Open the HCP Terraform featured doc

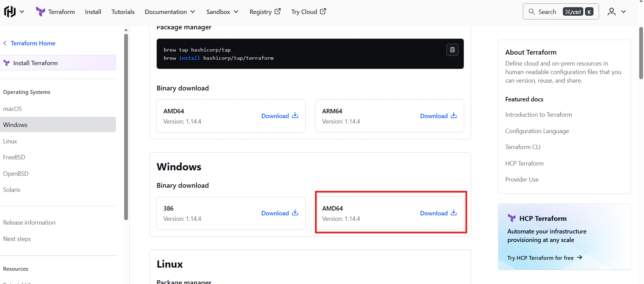click(524, 164)
